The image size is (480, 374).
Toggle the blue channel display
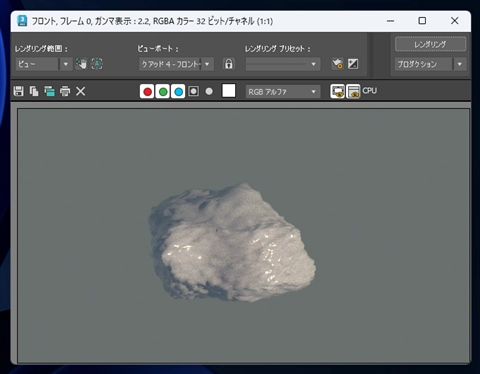click(x=178, y=91)
